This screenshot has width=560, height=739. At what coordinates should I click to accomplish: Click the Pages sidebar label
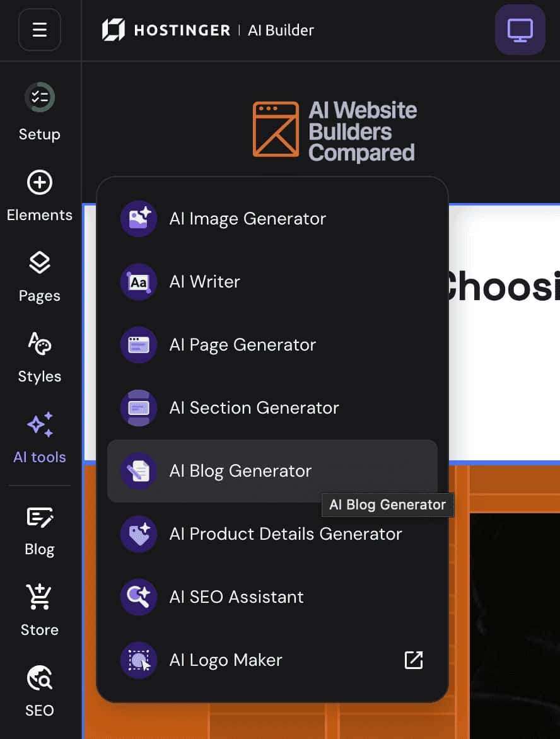(x=40, y=296)
